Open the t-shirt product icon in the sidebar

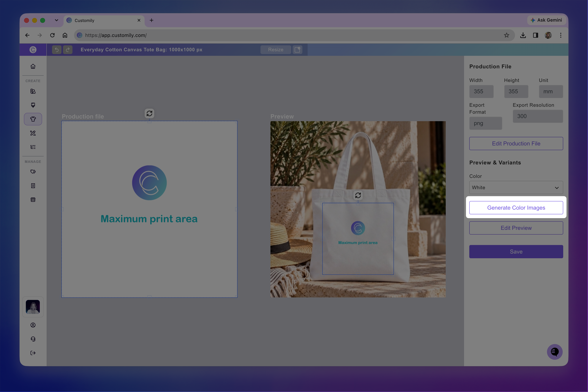point(33,119)
